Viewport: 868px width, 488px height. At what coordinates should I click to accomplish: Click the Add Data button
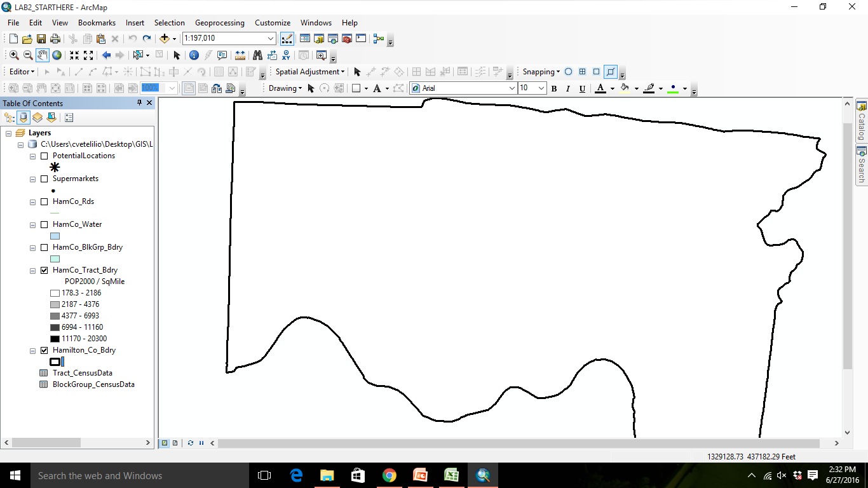[165, 39]
